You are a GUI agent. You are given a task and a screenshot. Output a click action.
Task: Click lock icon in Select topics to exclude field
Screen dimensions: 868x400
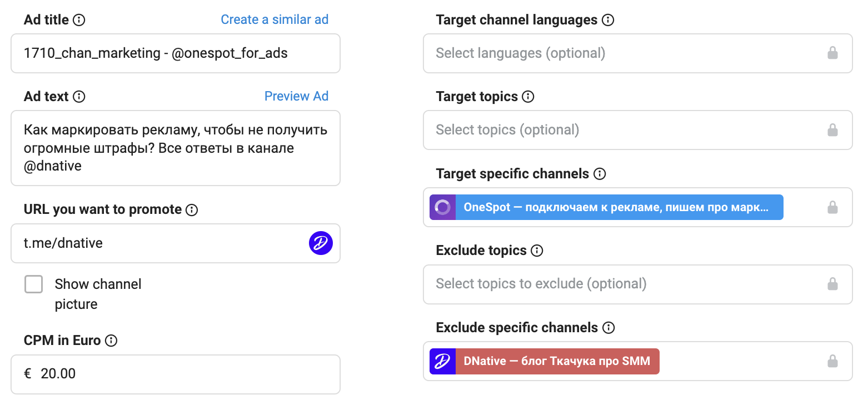[832, 284]
